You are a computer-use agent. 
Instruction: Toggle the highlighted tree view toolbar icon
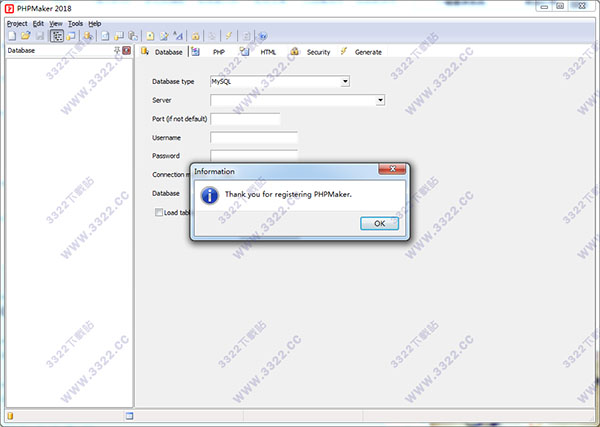click(57, 36)
